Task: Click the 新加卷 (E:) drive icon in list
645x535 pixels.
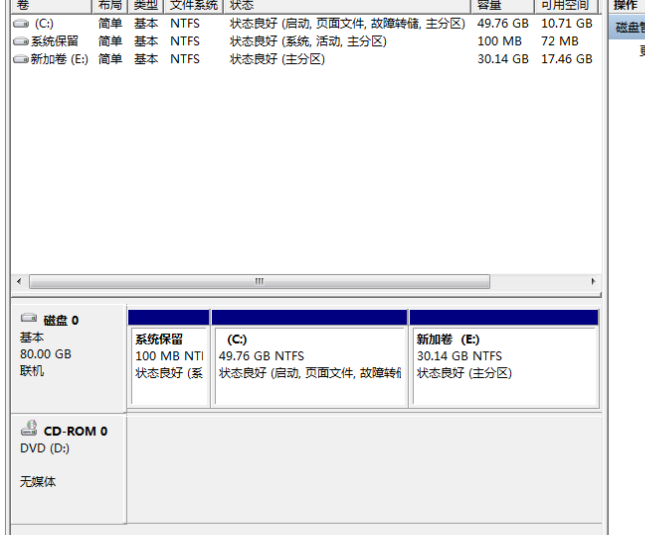Action: [21, 59]
